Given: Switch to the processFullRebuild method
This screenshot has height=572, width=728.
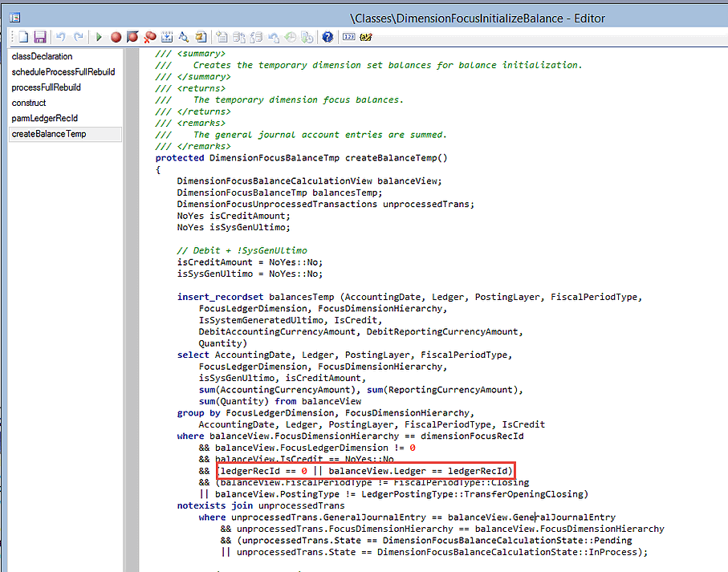Looking at the screenshot, I should pyautogui.click(x=46, y=87).
